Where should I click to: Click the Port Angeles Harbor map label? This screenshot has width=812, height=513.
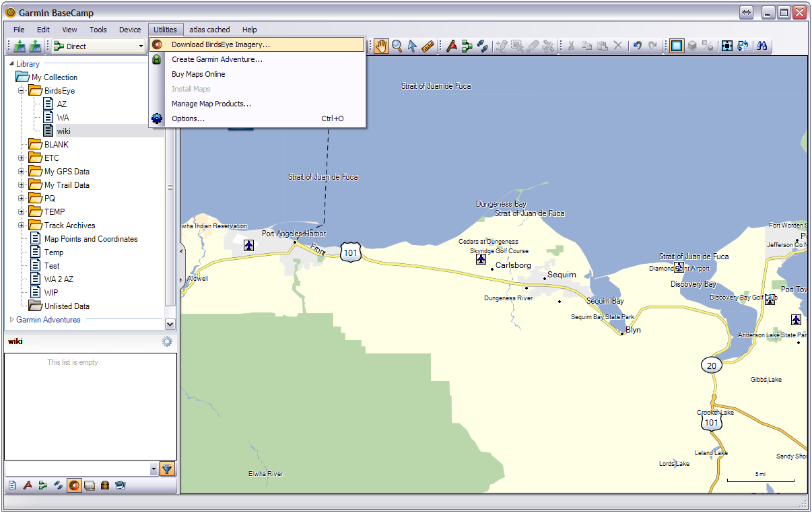294,234
